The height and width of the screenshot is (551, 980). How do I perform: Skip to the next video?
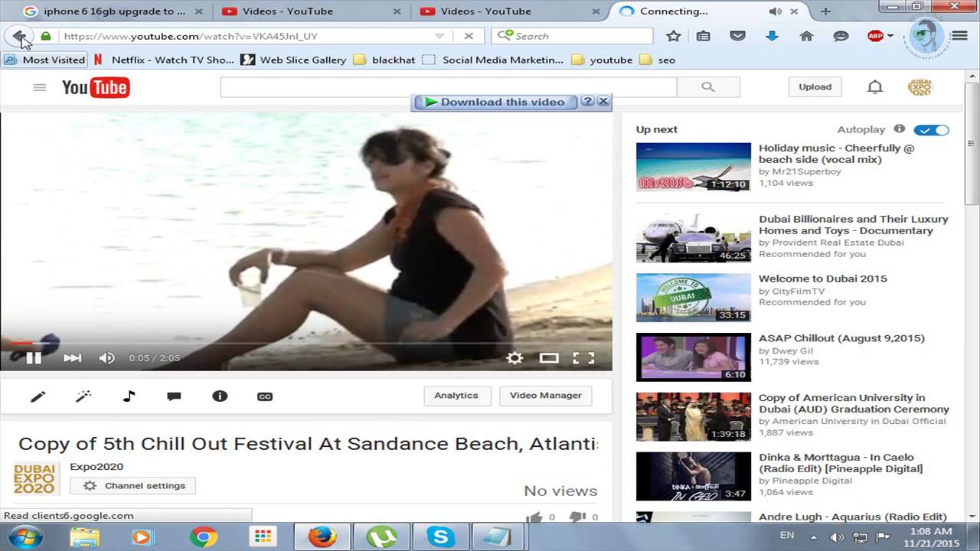(x=72, y=357)
